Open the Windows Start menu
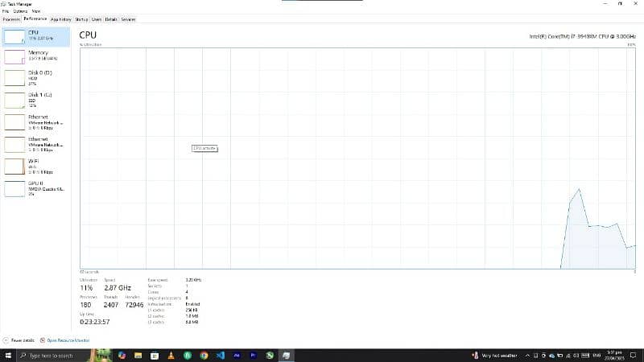This screenshot has width=644, height=362. click(x=8, y=356)
